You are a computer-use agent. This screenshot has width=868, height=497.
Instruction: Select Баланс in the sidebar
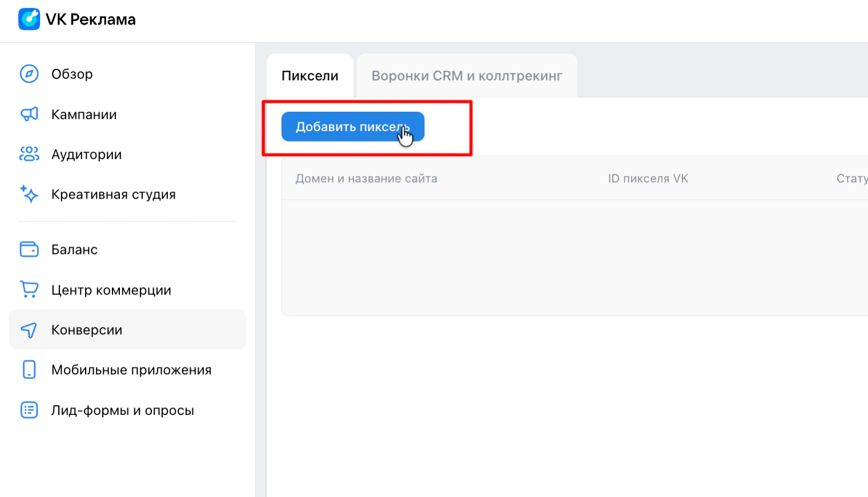[74, 249]
